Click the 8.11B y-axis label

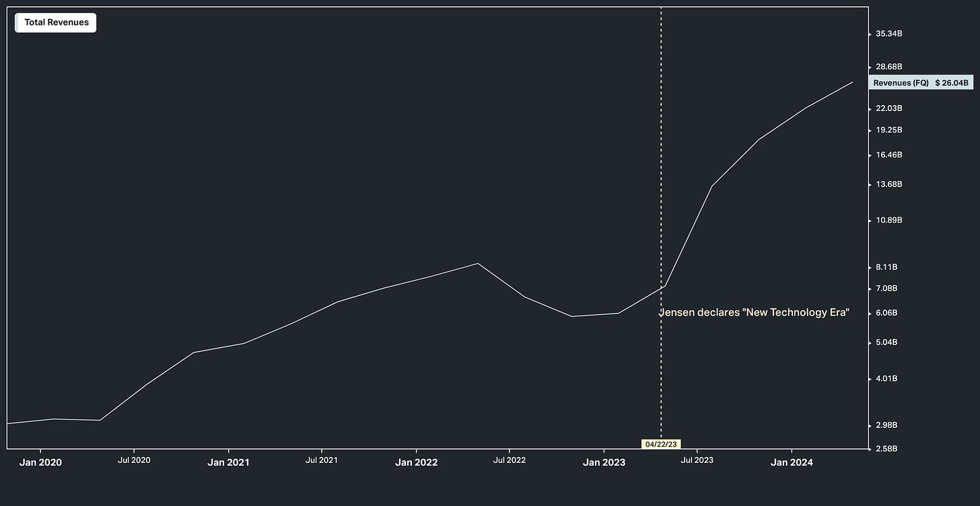tap(887, 267)
